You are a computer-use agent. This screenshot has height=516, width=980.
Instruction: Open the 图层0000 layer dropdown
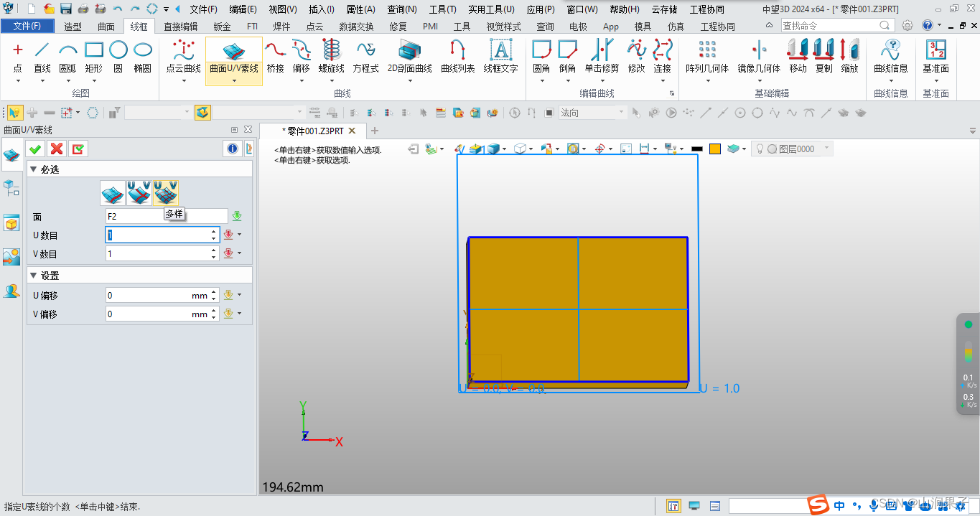tap(827, 149)
